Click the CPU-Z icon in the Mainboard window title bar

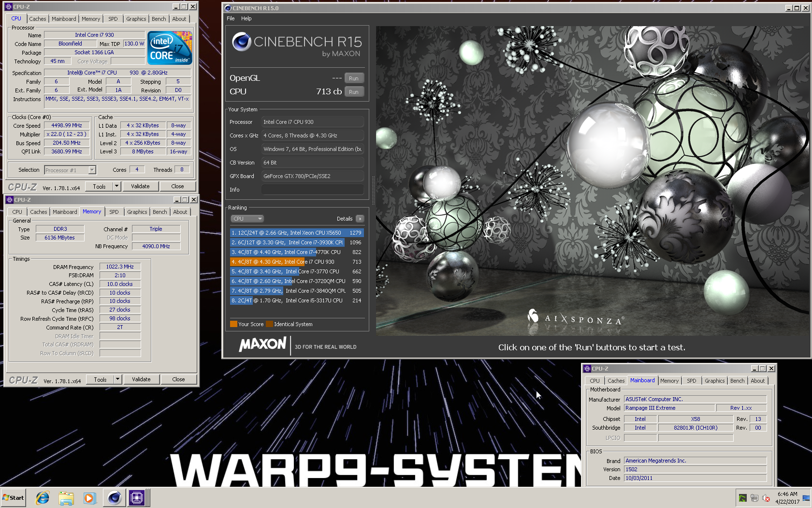click(x=587, y=369)
